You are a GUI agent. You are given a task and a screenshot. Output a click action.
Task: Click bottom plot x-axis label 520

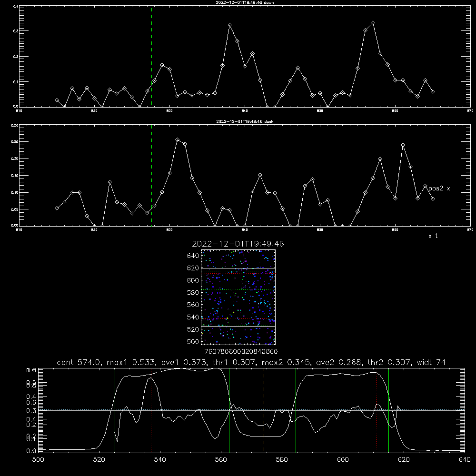tap(99, 460)
